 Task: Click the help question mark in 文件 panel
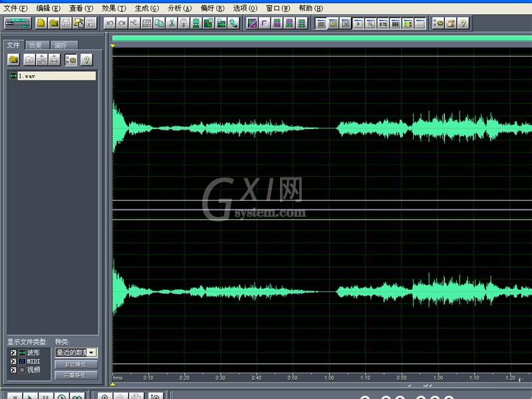tap(87, 60)
